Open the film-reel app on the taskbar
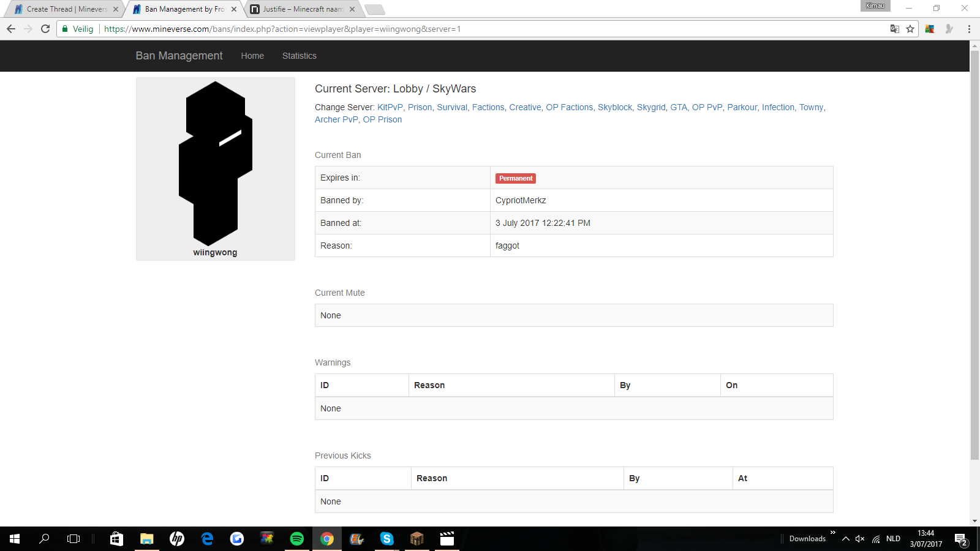Screen dimensions: 980x551 click(356, 539)
